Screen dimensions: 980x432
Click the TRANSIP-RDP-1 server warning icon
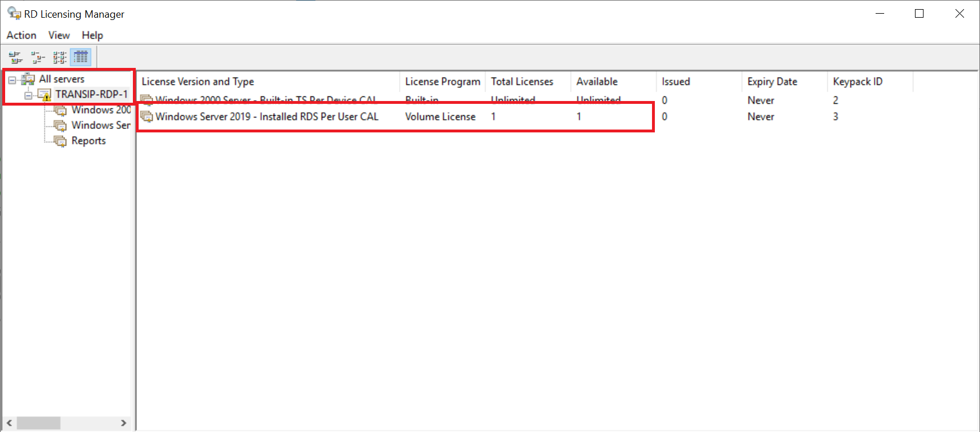44,95
